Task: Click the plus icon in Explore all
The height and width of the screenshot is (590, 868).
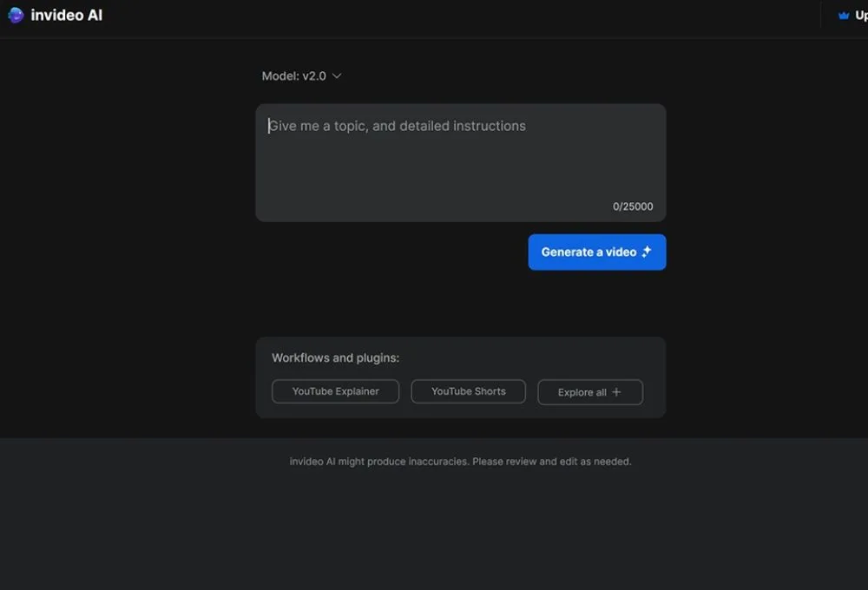Action: [x=616, y=392]
